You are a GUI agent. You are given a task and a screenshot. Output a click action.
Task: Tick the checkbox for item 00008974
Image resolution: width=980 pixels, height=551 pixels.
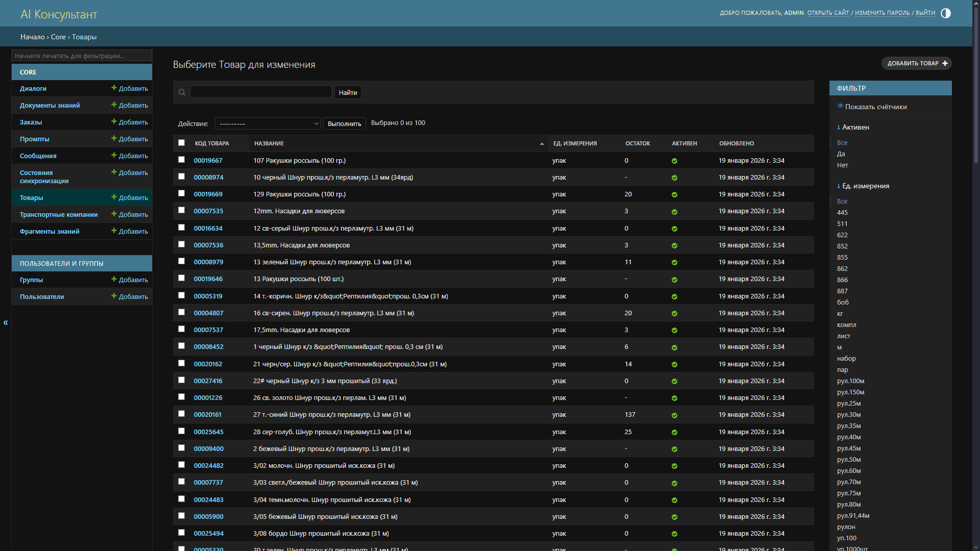181,177
